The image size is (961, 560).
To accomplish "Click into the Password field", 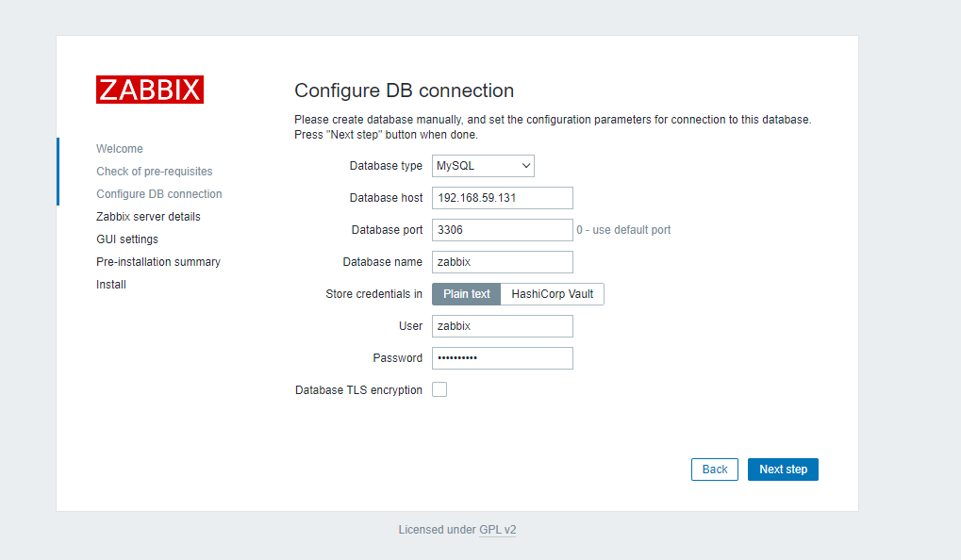I will pyautogui.click(x=502, y=358).
